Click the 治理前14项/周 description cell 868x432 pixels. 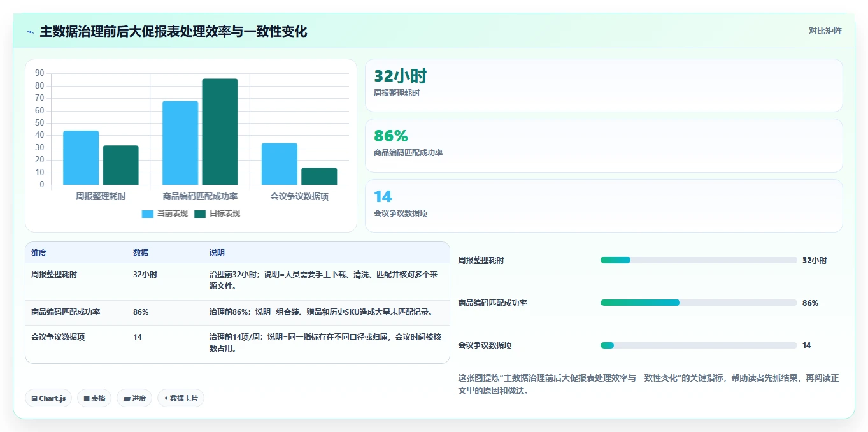325,343
